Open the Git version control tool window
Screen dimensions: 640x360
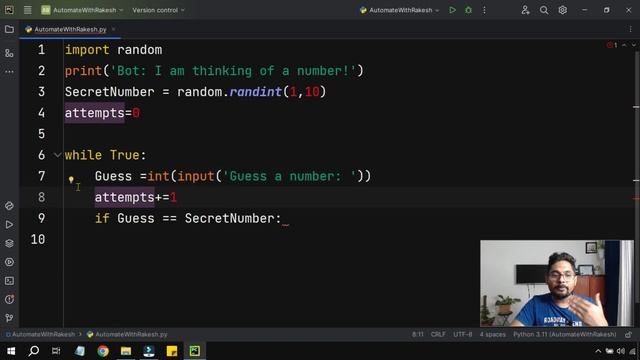click(x=9, y=318)
